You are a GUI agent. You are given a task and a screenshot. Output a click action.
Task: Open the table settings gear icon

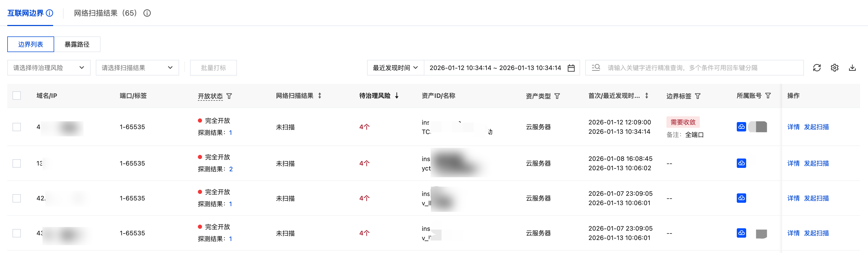835,68
